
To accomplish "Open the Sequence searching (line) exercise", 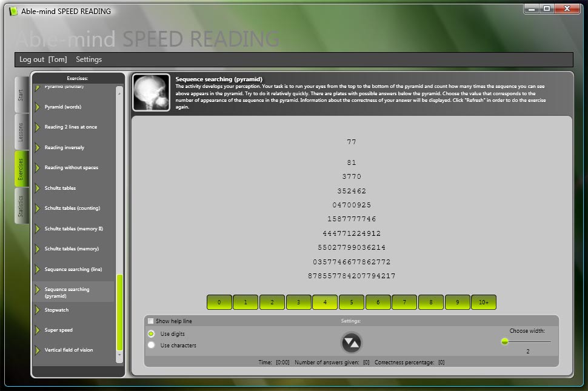I will [x=74, y=269].
